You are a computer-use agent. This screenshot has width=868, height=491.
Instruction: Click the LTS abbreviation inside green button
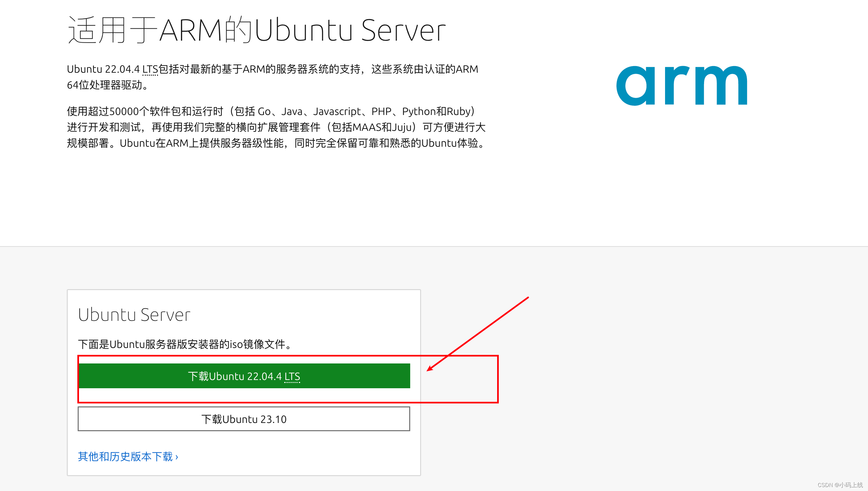(x=292, y=376)
